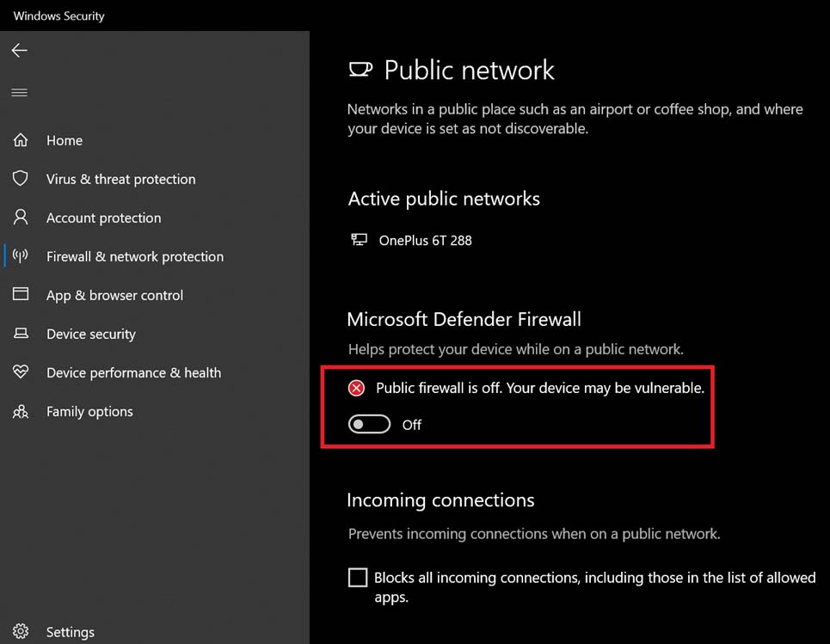Click the coffee cup Public network icon
Screen dimensions: 830x644
(360, 70)
